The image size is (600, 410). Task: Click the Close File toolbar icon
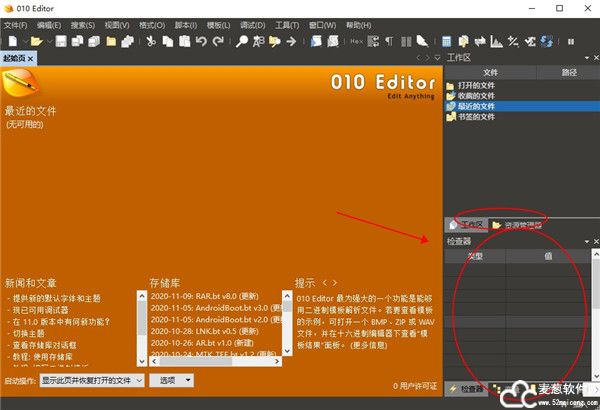point(111,41)
